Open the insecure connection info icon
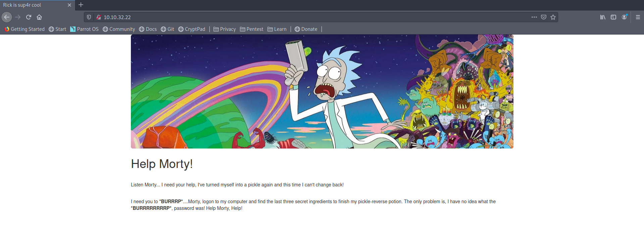644x231 pixels. pos(99,17)
